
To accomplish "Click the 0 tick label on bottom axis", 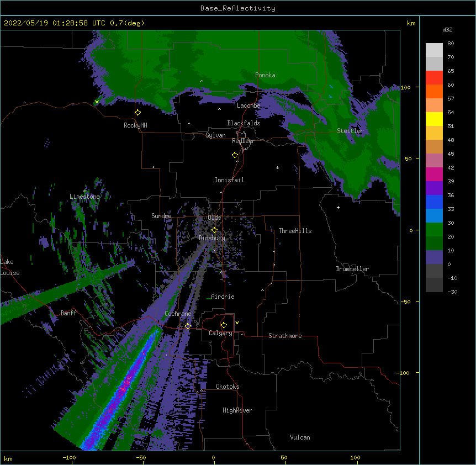I will tap(213, 458).
